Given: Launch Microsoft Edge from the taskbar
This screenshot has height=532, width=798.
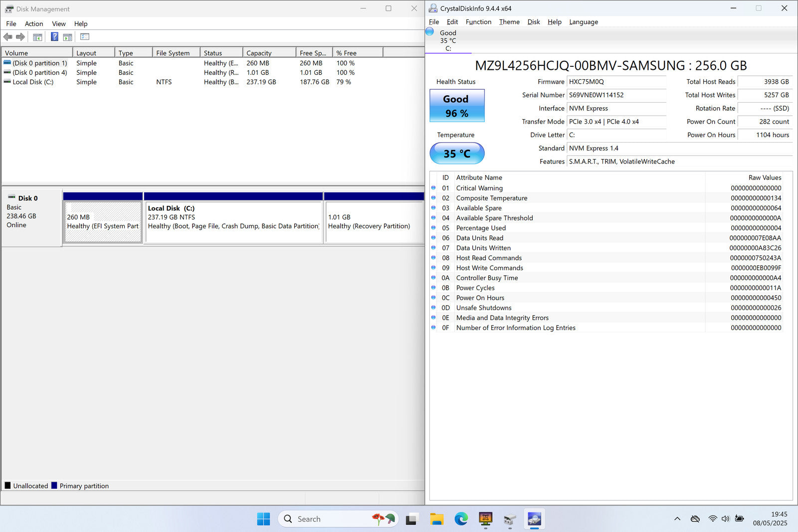Looking at the screenshot, I should (x=461, y=519).
